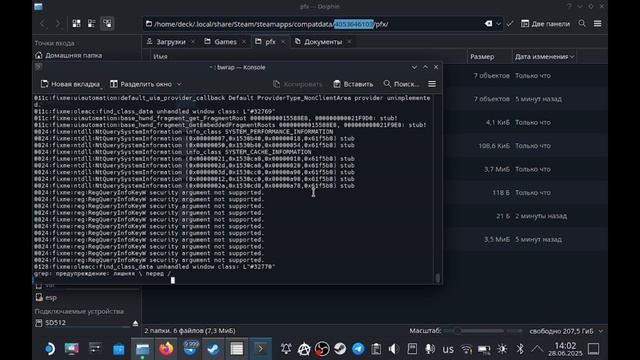The width and height of the screenshot is (640, 360).
Task: Close the Games tab
Action: point(244,42)
